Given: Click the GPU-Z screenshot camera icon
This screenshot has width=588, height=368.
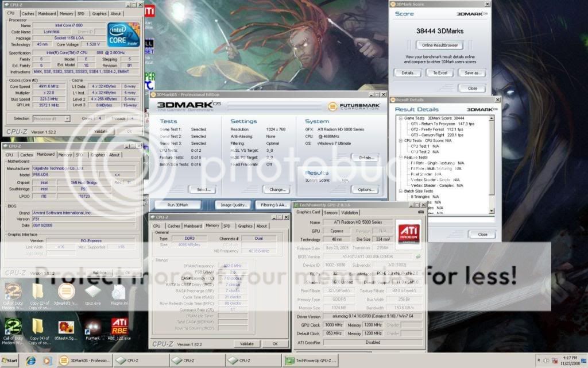Looking at the screenshot, I should tap(421, 212).
